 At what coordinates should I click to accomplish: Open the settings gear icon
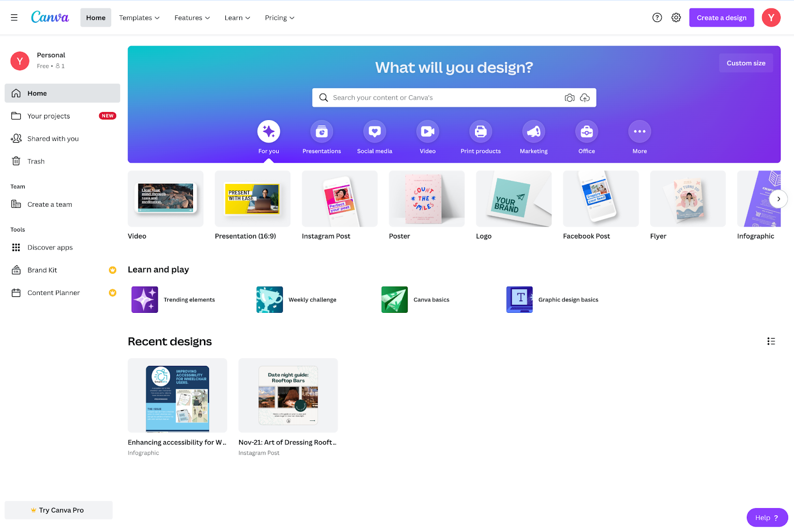pyautogui.click(x=676, y=18)
